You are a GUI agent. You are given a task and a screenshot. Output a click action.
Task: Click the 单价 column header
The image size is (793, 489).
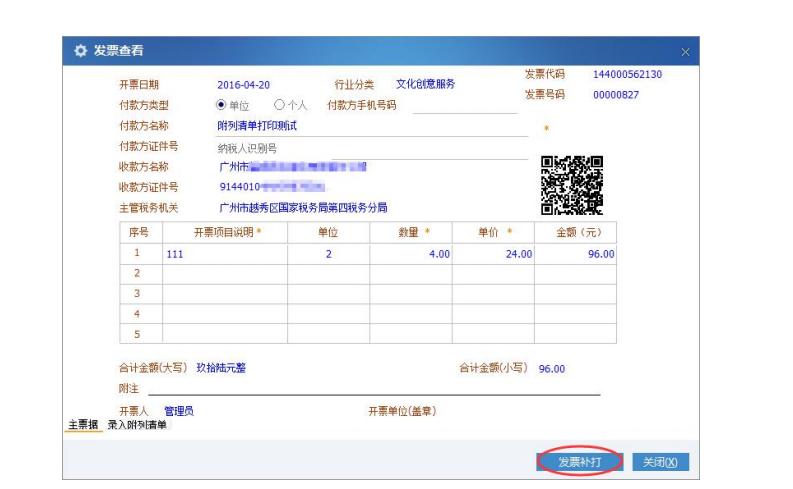click(x=493, y=233)
